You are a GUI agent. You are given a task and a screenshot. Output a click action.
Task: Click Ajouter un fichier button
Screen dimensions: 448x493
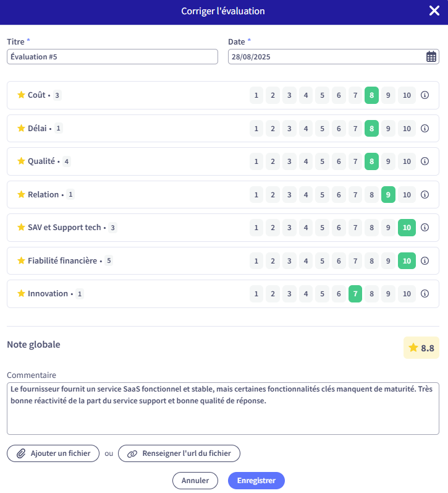[x=53, y=453]
